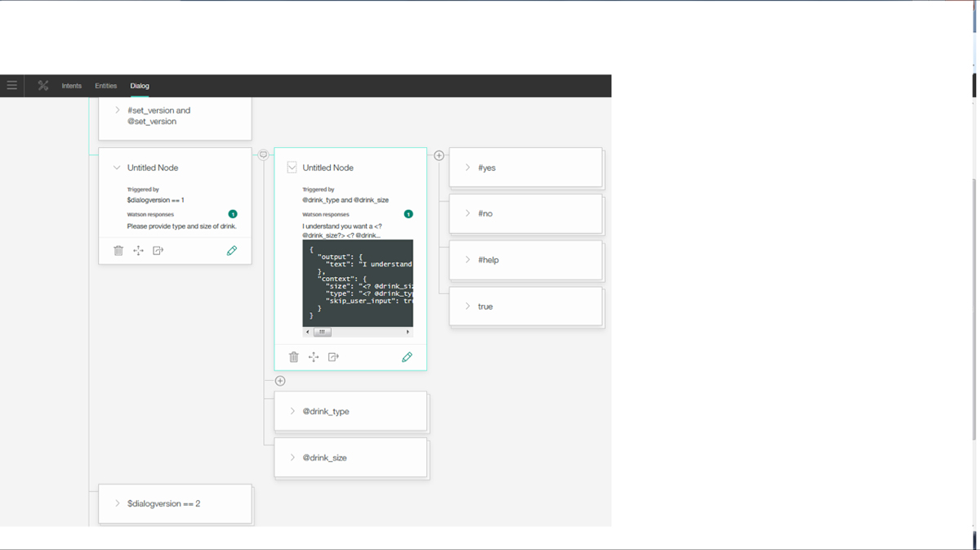Image resolution: width=980 pixels, height=550 pixels.
Task: Switch to the Entities tab
Action: click(x=105, y=86)
